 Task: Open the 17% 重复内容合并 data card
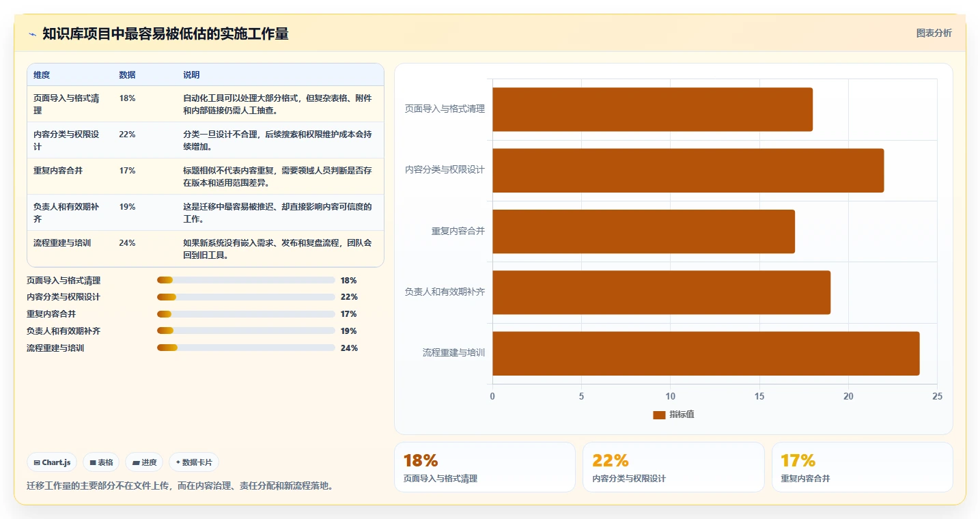coord(862,467)
